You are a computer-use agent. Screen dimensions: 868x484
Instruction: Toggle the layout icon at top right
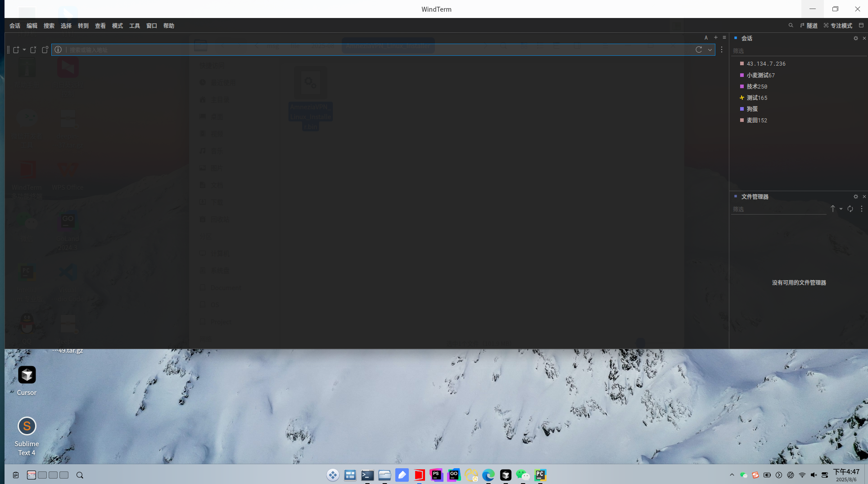point(861,26)
